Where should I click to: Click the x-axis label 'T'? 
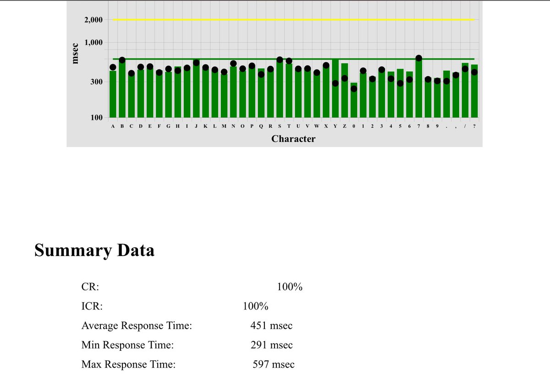(289, 126)
